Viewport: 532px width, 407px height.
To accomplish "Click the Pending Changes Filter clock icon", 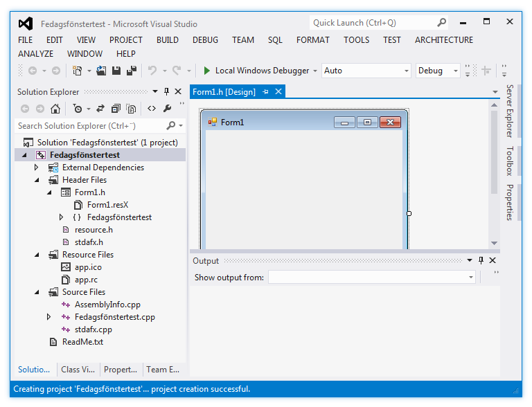I will (78, 109).
